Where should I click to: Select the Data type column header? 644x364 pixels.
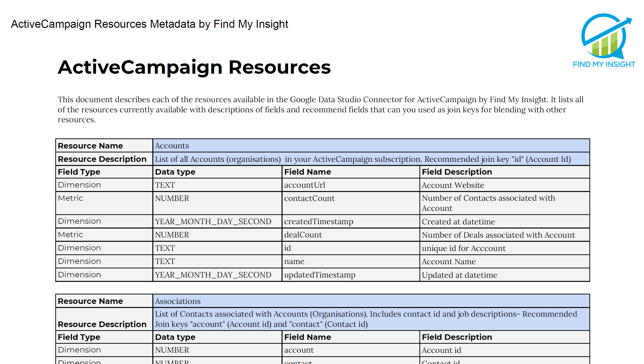coord(175,172)
